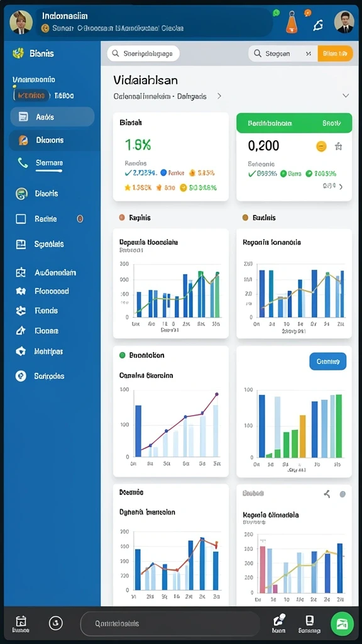Open Siemara sidebar item
This screenshot has height=644, width=362.
point(49,163)
